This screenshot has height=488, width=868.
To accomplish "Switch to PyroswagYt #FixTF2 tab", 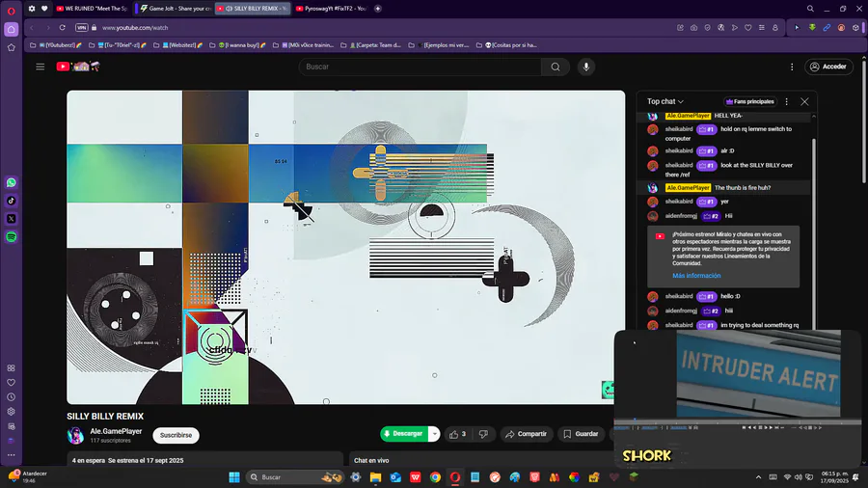I will click(331, 9).
